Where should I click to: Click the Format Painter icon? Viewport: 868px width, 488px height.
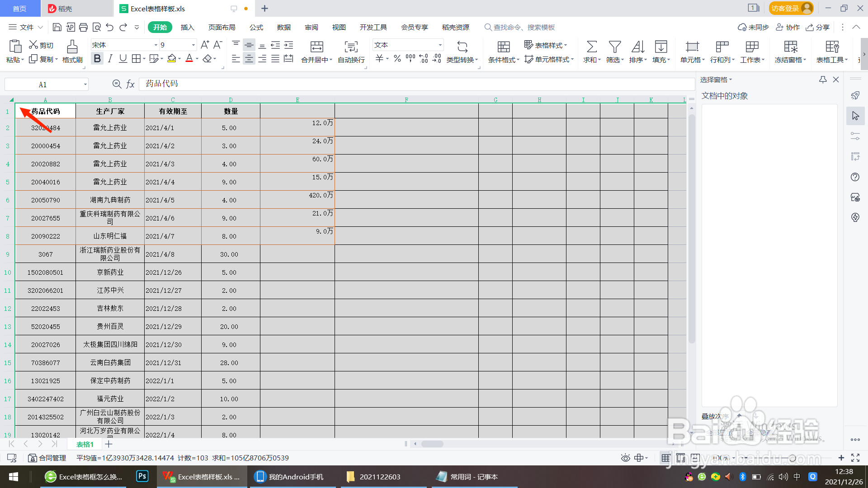[72, 47]
